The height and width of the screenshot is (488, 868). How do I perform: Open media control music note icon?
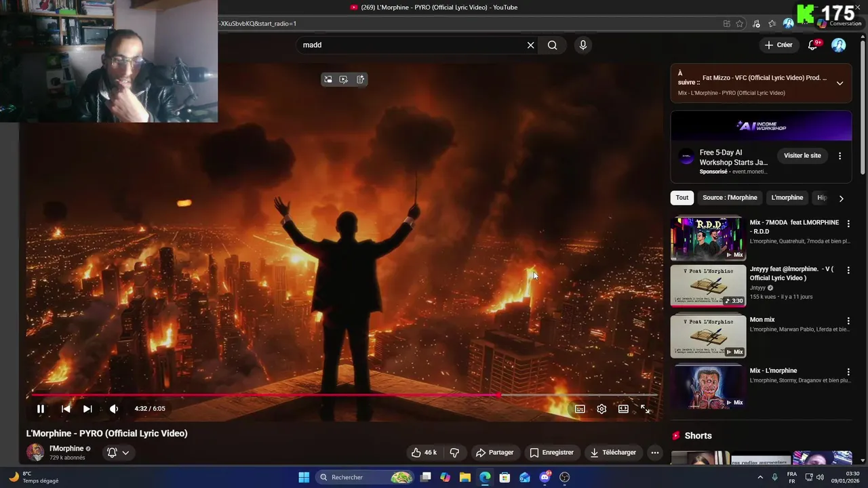tap(756, 24)
